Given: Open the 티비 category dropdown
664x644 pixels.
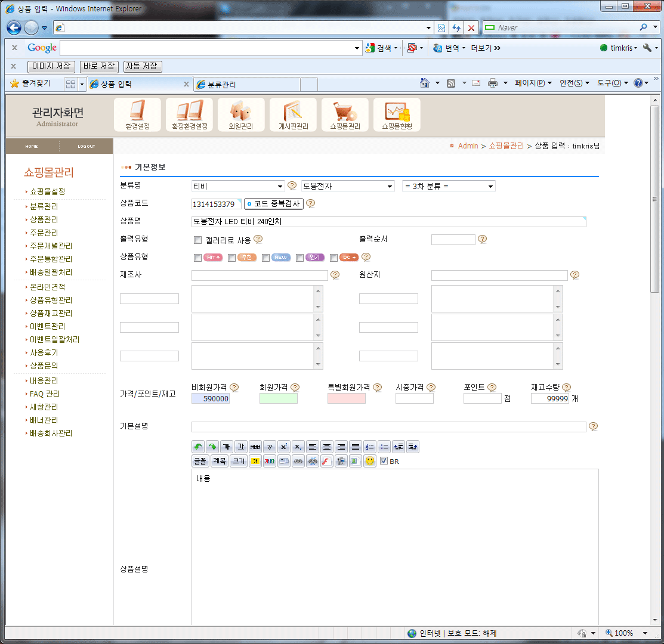Looking at the screenshot, I should click(x=238, y=186).
